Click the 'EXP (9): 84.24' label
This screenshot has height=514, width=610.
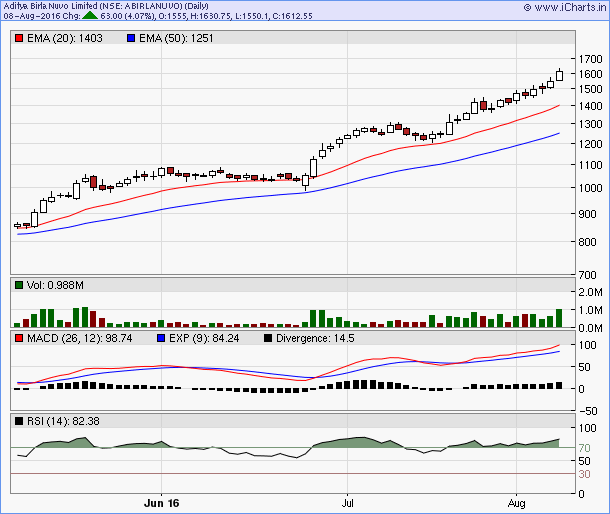point(204,338)
